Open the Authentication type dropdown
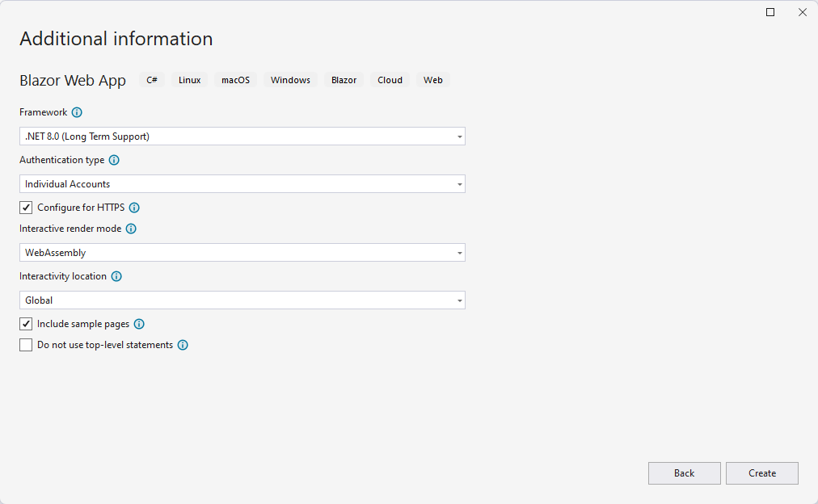 [242, 184]
